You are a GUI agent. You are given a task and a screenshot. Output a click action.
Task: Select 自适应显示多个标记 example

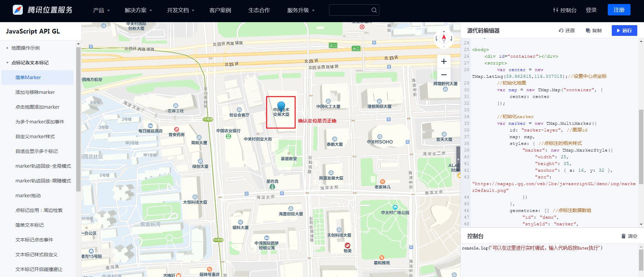point(37,151)
